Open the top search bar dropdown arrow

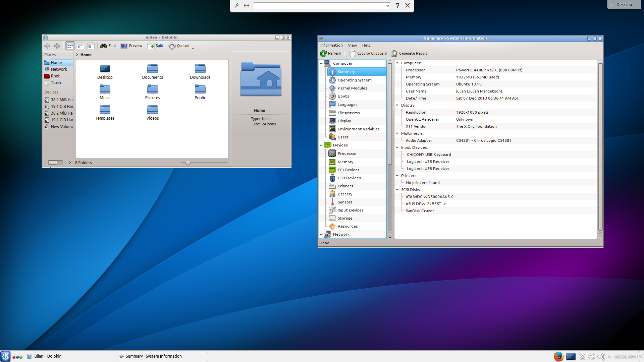388,6
